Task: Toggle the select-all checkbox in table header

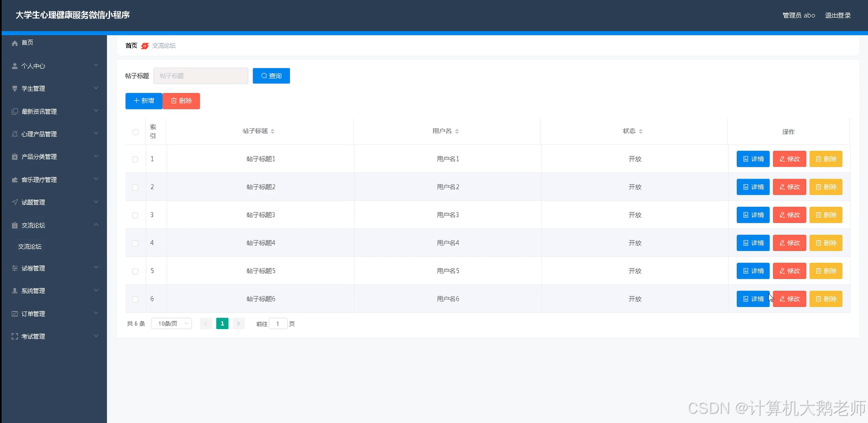Action: (135, 132)
